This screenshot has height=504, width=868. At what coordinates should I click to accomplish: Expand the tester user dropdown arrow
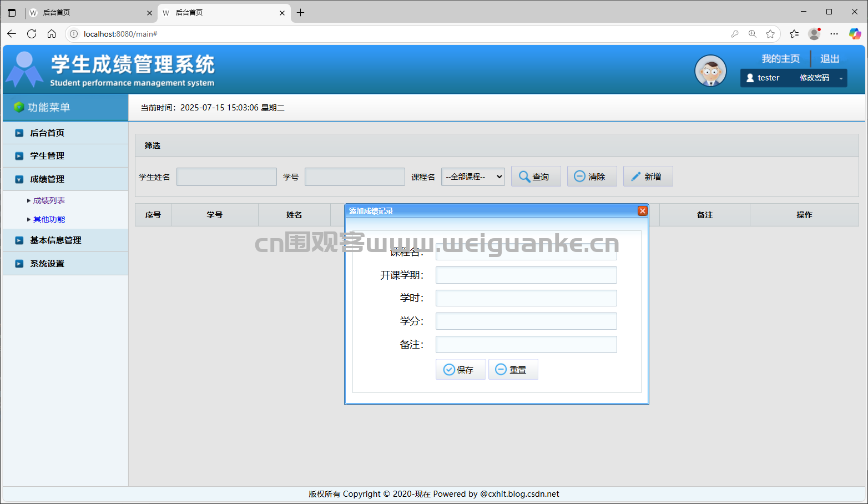click(841, 78)
